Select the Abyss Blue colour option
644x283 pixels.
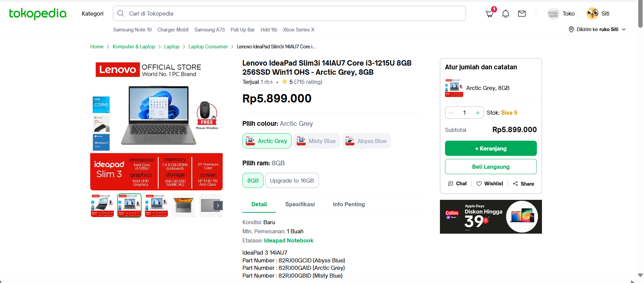coord(366,141)
